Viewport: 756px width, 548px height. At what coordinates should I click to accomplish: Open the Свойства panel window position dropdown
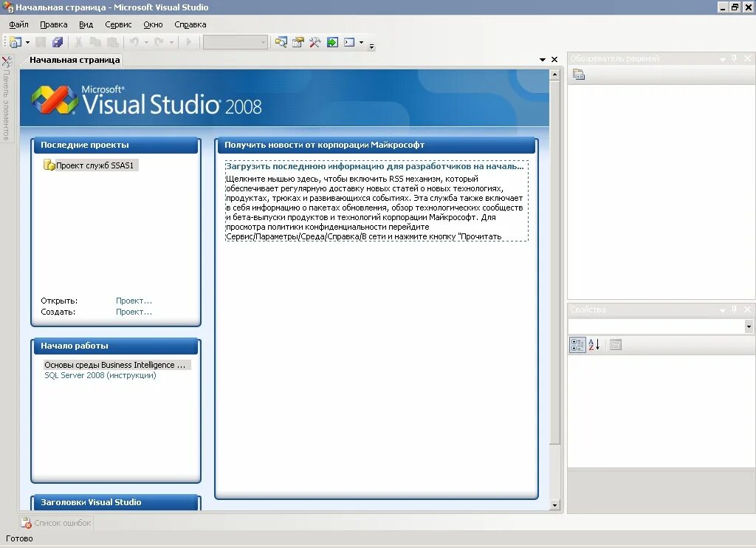pos(722,310)
